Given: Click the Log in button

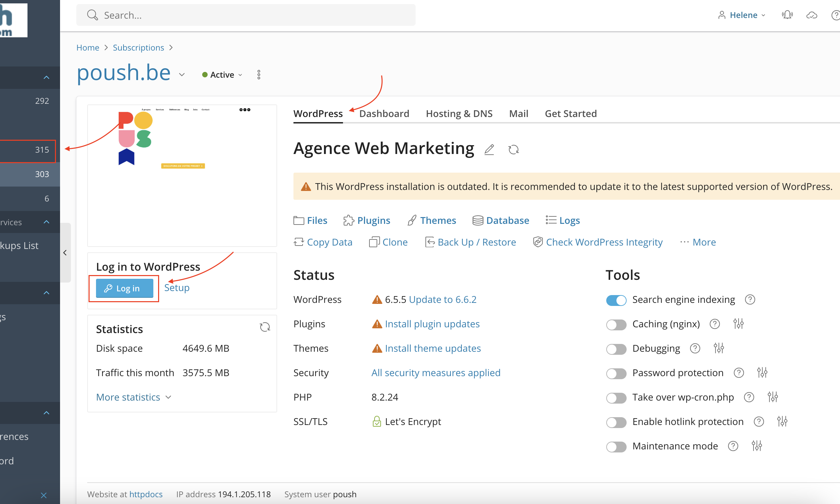Looking at the screenshot, I should pos(124,288).
